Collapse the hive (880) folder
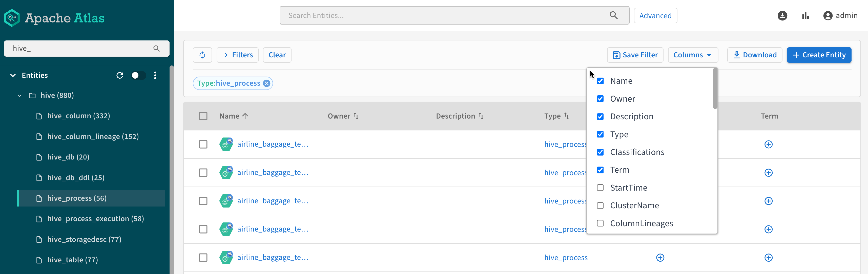The width and height of the screenshot is (868, 274). (19, 96)
